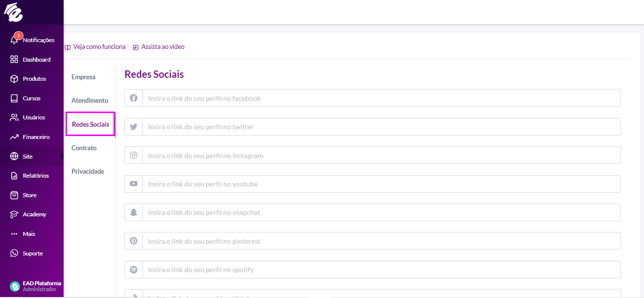The height and width of the screenshot is (298, 644).
Task: Click the Produtos box icon
Action: click(14, 79)
